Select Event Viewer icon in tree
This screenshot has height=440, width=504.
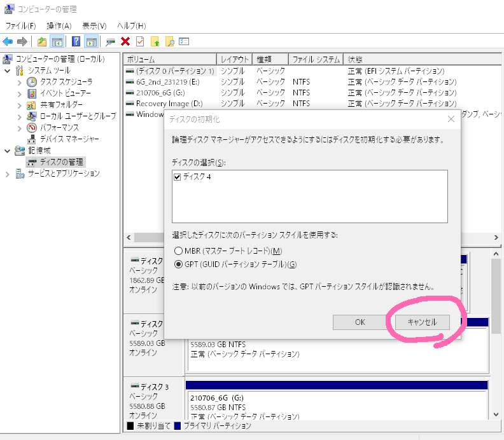[32, 93]
